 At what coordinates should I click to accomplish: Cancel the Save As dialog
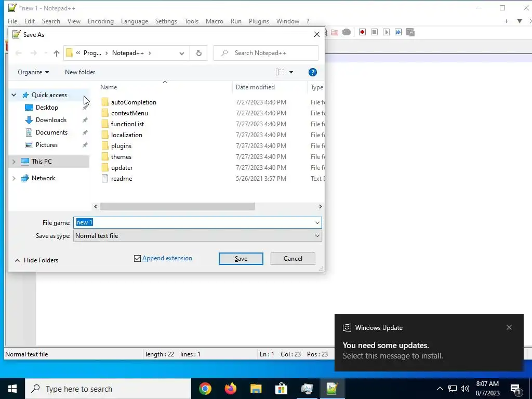point(293,259)
